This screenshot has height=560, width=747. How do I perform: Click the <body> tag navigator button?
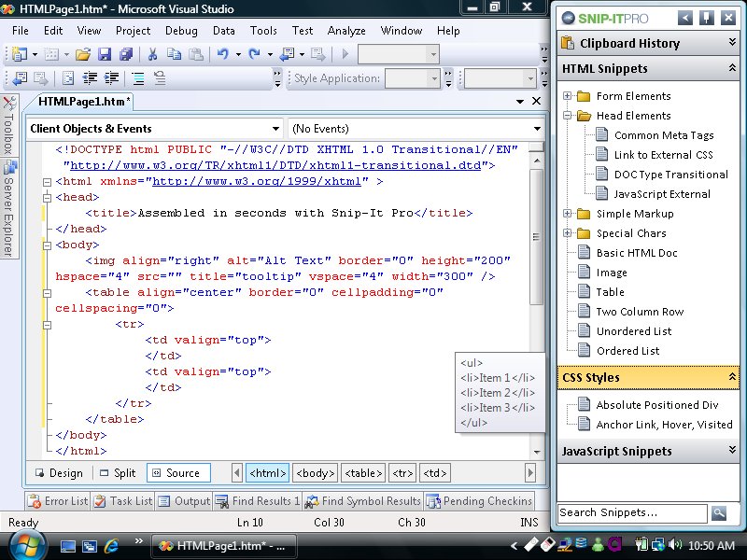314,473
